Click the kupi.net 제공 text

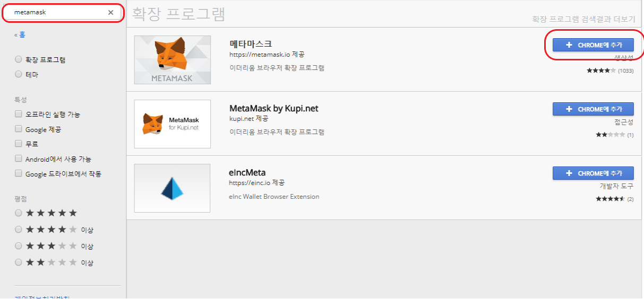coord(249,119)
